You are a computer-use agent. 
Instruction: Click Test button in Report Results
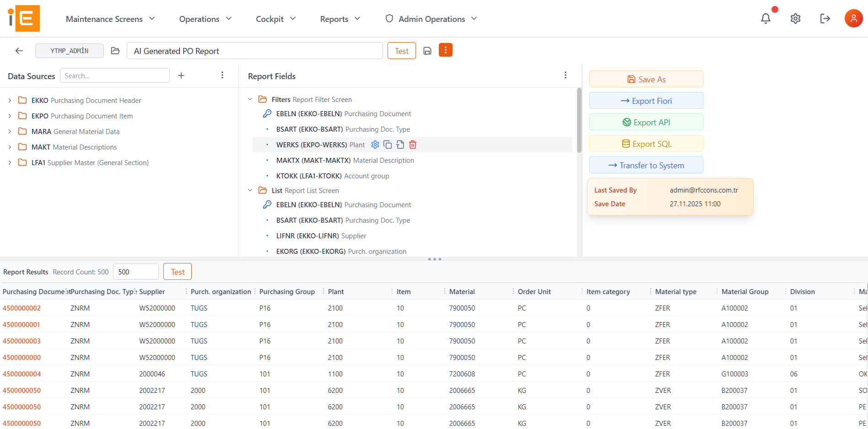(178, 272)
